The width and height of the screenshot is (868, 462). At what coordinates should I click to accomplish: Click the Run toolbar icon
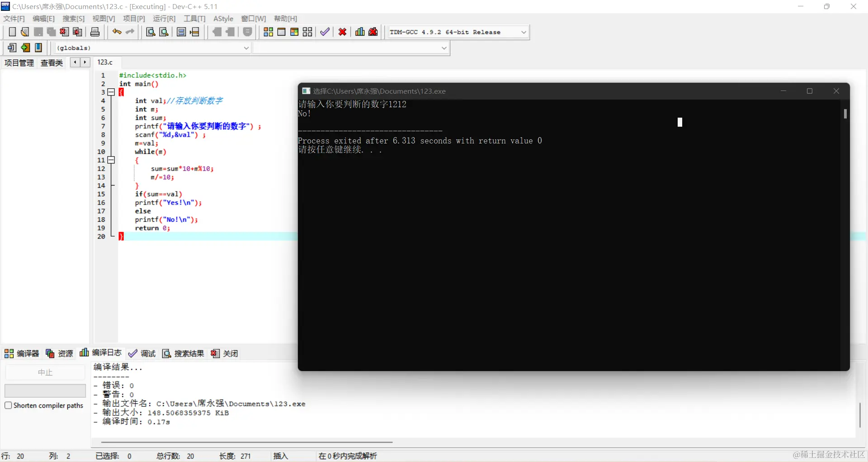pos(281,32)
